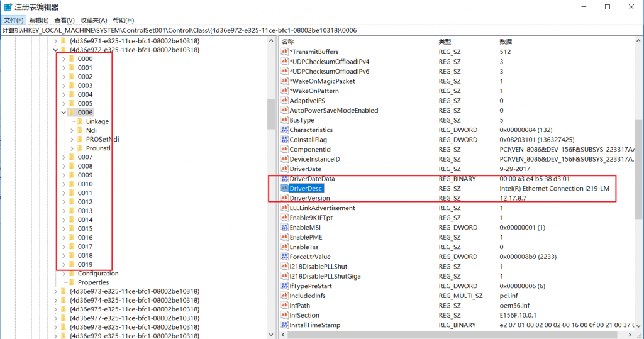
Task: Click the registry path address bar
Action: pyautogui.click(x=252, y=30)
